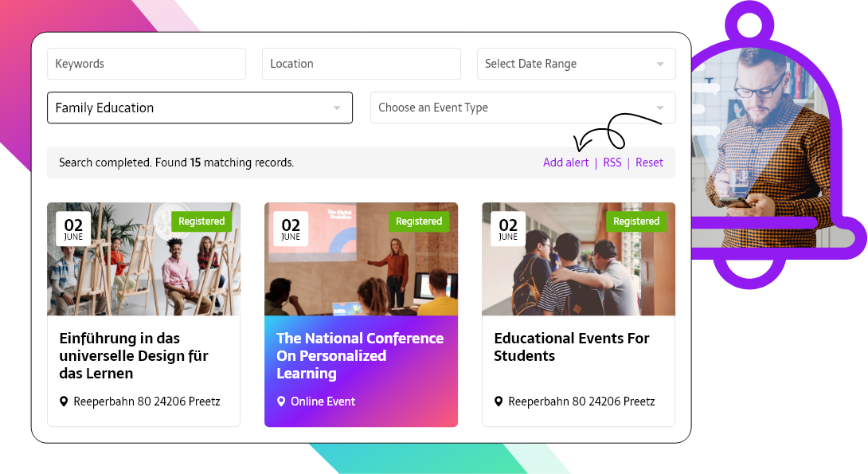Click the Add alert link
The width and height of the screenshot is (868, 474).
[565, 163]
